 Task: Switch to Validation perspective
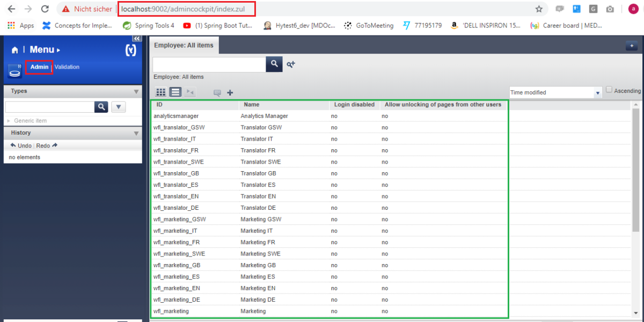[67, 67]
